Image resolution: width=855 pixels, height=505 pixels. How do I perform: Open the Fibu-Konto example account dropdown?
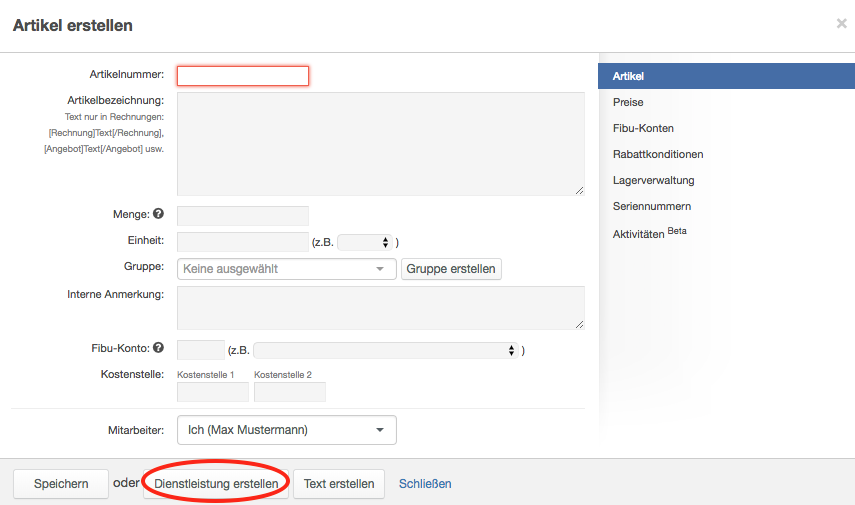[x=386, y=350]
